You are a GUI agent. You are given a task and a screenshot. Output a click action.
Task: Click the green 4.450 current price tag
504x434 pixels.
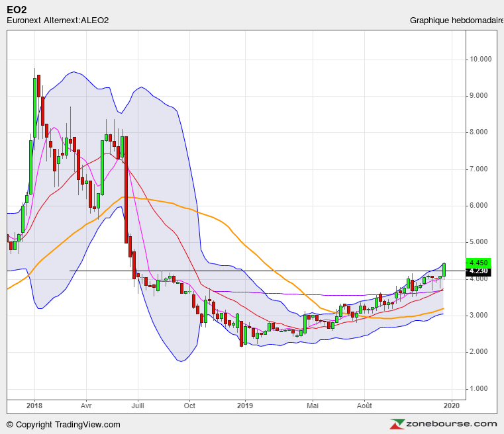click(x=478, y=263)
